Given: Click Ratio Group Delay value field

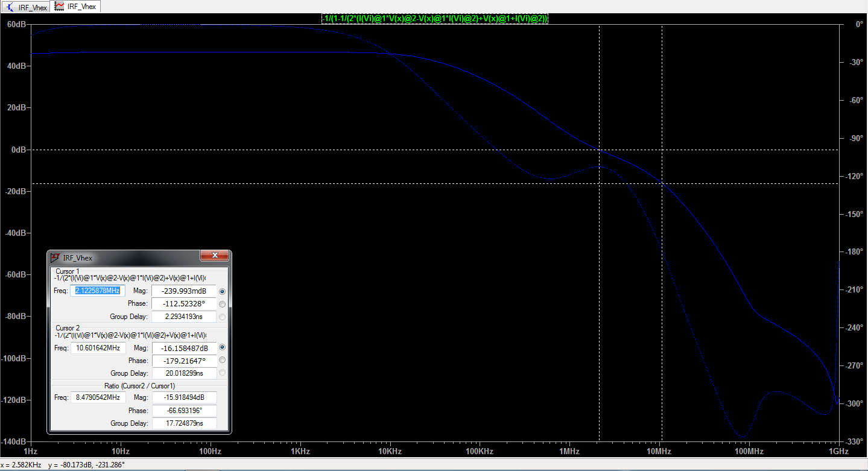Looking at the screenshot, I should [183, 423].
